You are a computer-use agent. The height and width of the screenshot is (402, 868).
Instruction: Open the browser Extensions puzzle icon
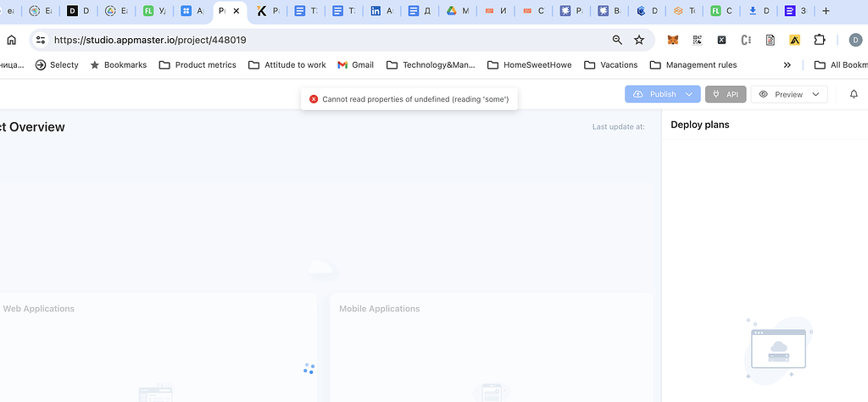820,40
